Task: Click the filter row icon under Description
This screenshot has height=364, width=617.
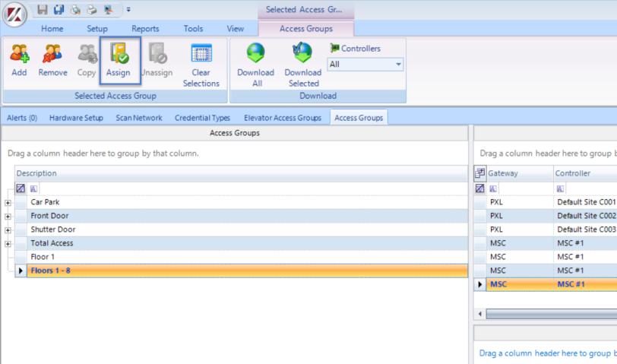Action: [x=21, y=188]
